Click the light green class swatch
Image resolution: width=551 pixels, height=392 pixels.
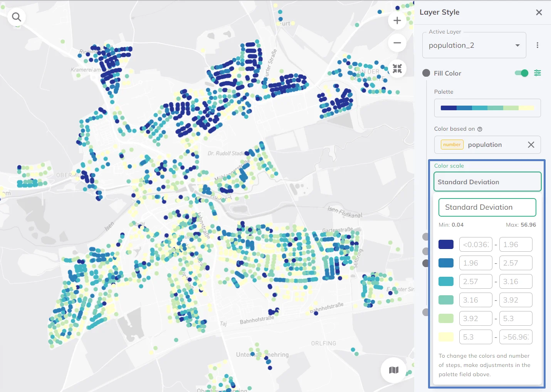(x=446, y=318)
